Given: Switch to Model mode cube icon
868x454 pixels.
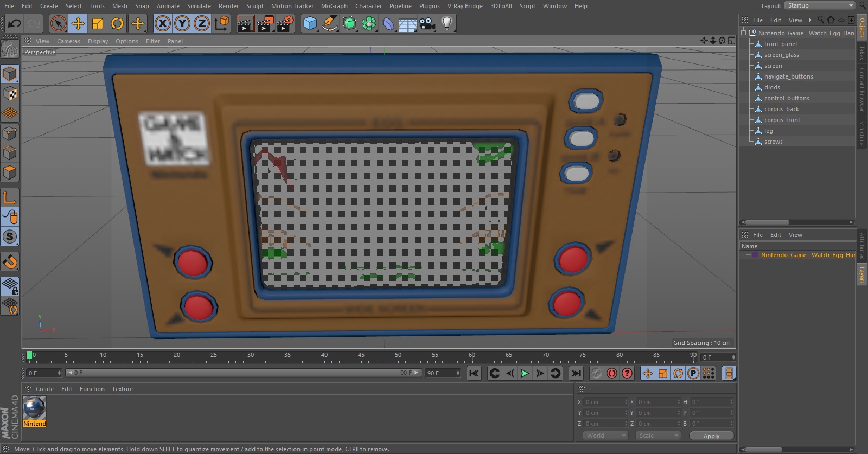Looking at the screenshot, I should click(x=10, y=74).
